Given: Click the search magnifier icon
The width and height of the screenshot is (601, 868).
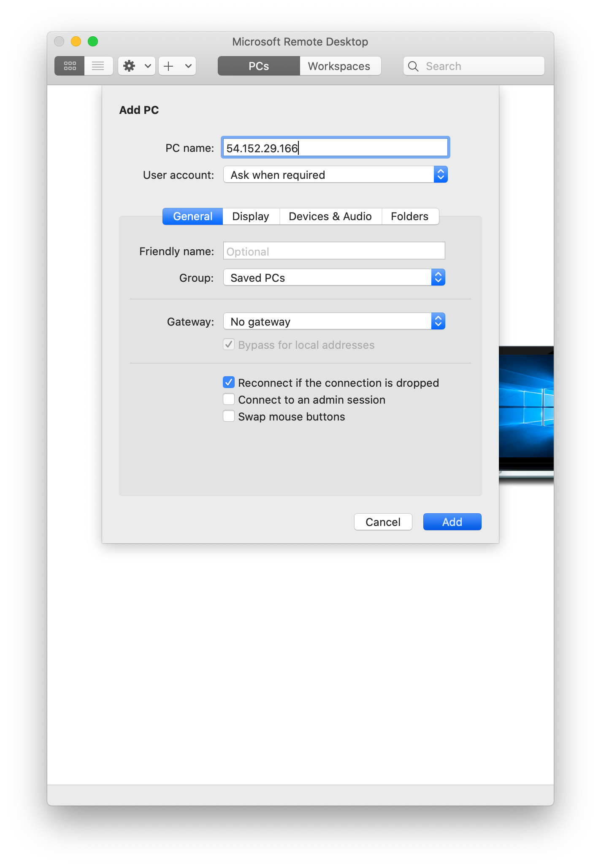Looking at the screenshot, I should (414, 66).
